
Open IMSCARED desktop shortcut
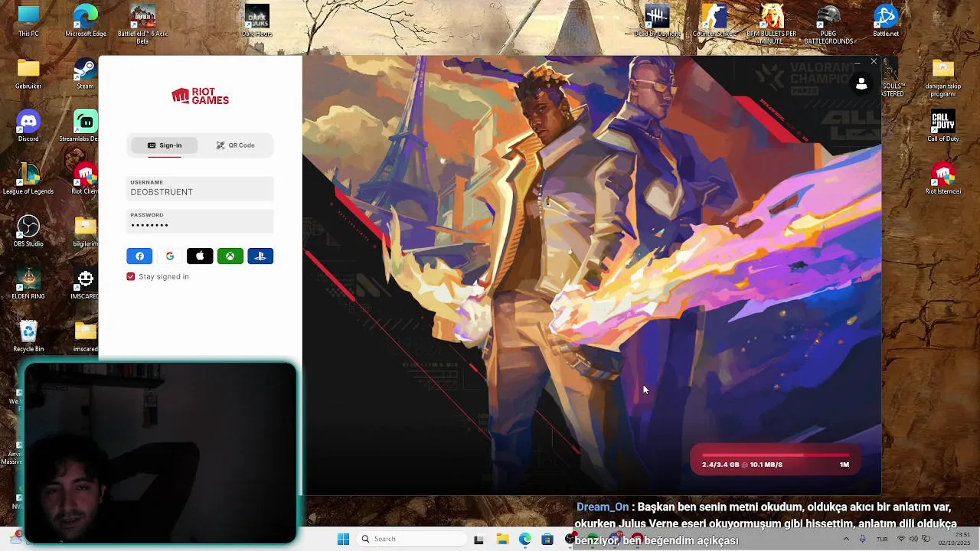point(85,283)
